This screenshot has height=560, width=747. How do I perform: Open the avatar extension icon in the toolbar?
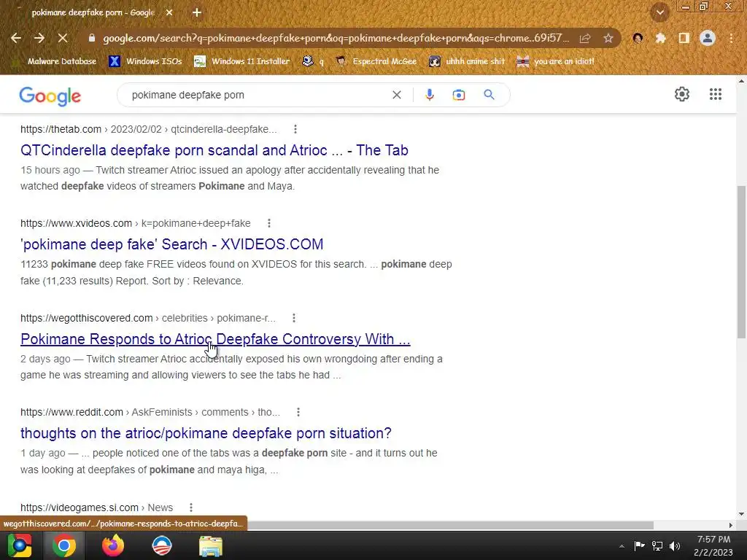click(638, 38)
